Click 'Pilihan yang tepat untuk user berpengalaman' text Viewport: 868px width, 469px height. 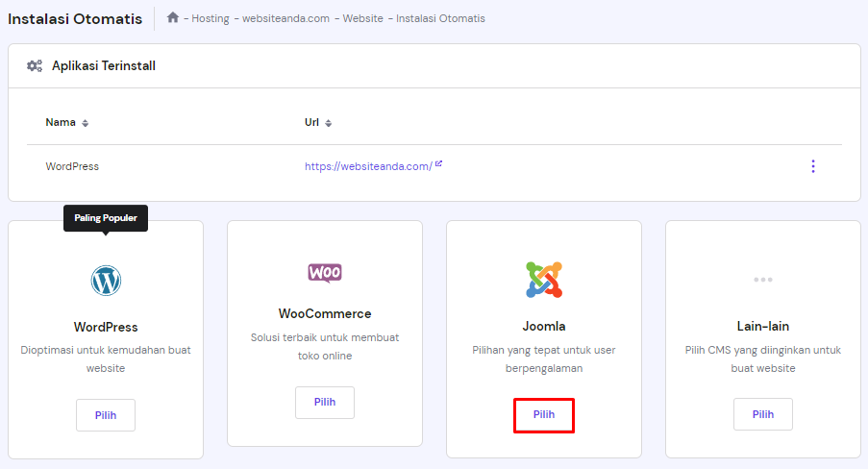pyautogui.click(x=544, y=358)
